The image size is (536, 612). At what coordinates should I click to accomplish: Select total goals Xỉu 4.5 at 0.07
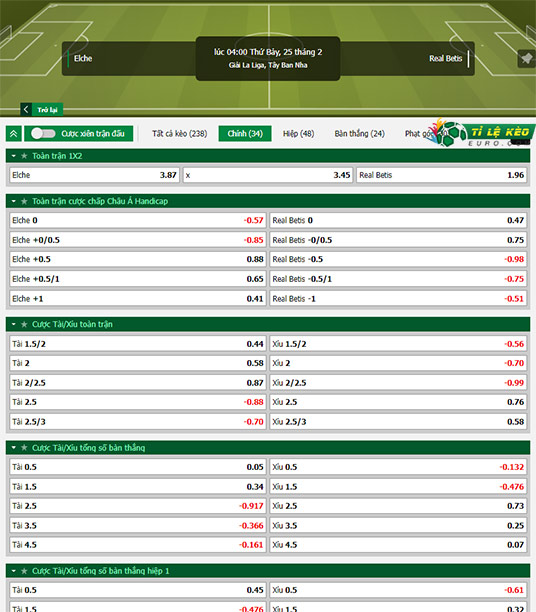pyautogui.click(x=398, y=545)
